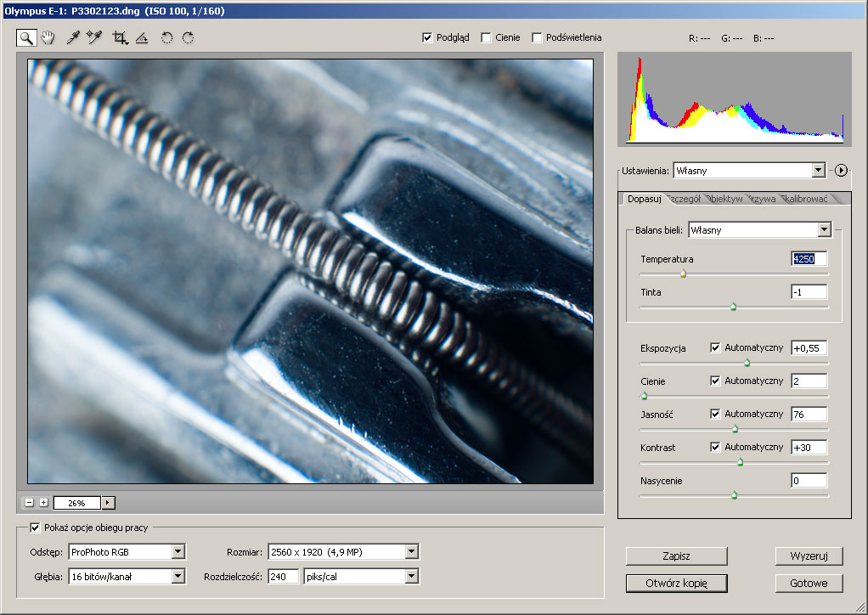Enable the Podświetlenia clipping checkbox
The height and width of the screenshot is (615, 868).
pyautogui.click(x=537, y=37)
